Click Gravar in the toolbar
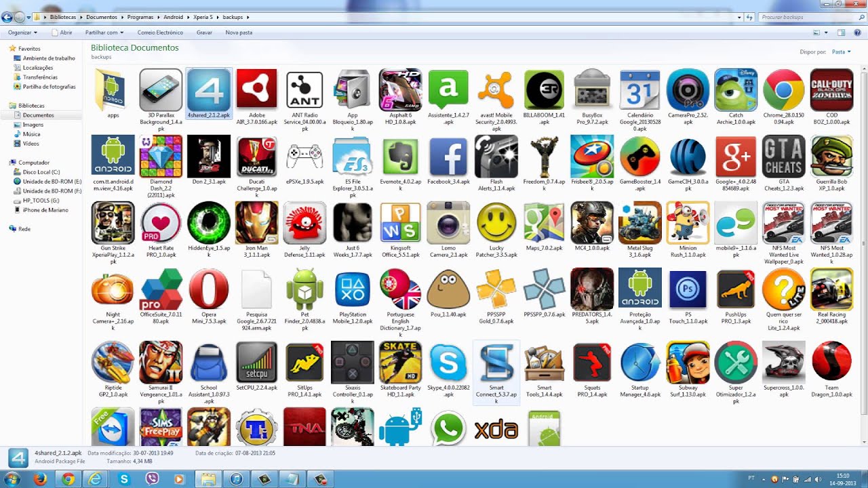This screenshot has width=868, height=488. coord(204,33)
